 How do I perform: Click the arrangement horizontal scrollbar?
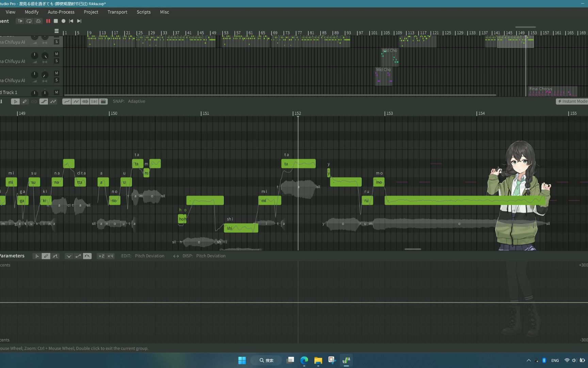(280, 95)
